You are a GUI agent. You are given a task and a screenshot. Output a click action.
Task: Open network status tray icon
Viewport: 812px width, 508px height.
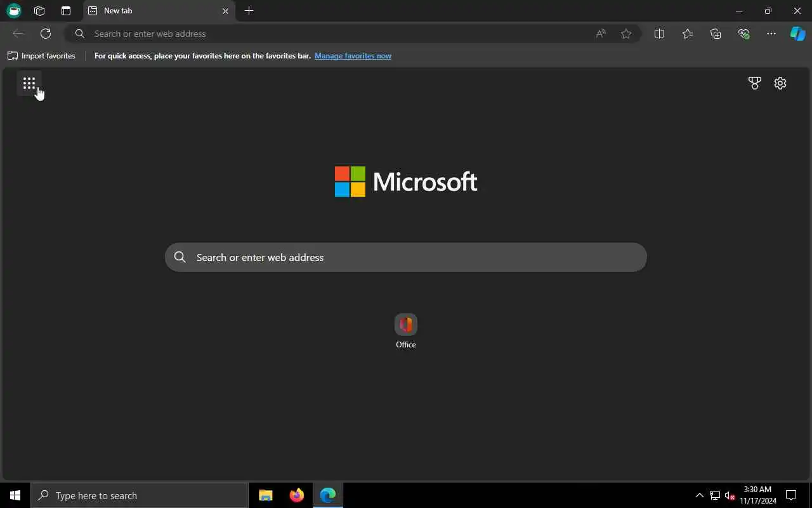pyautogui.click(x=715, y=495)
